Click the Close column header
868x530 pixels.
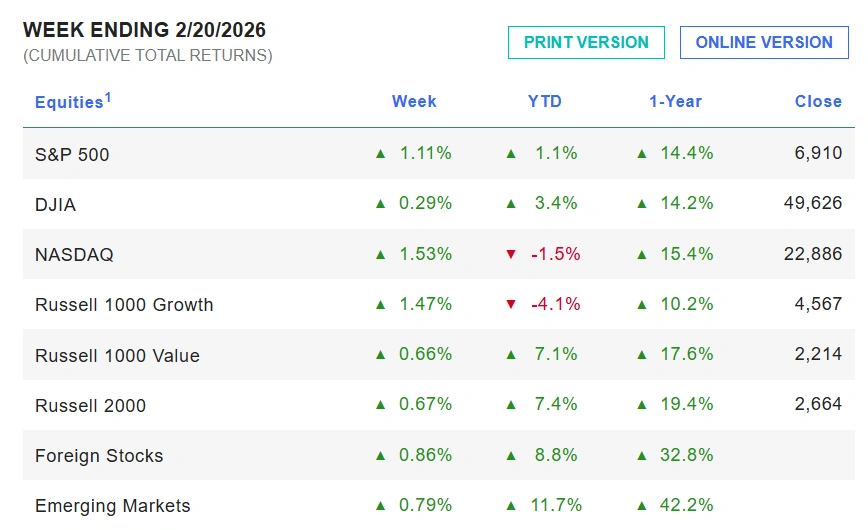[x=818, y=101]
